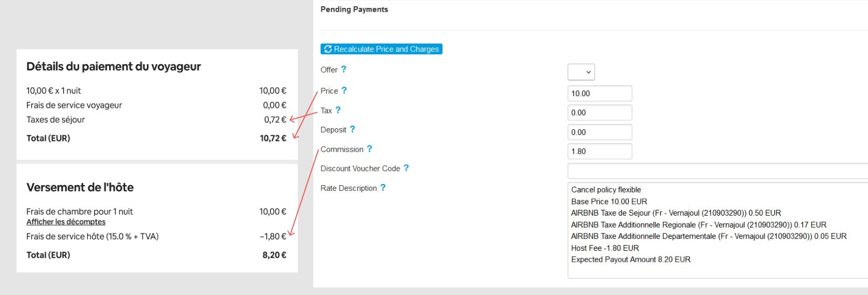Show help for the Deposit field

tap(352, 129)
